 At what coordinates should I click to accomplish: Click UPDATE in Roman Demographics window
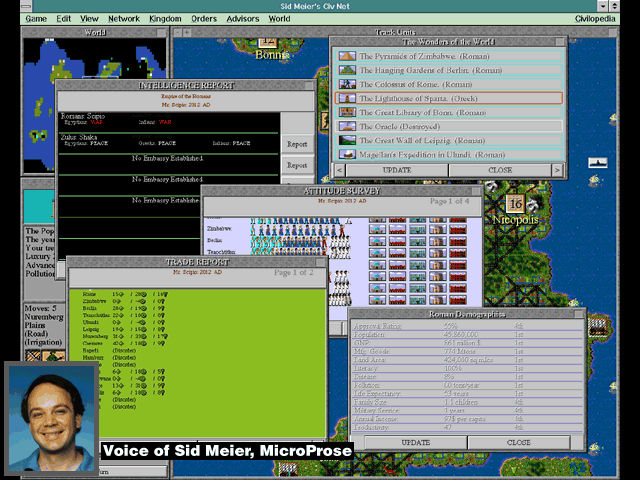pyautogui.click(x=416, y=442)
